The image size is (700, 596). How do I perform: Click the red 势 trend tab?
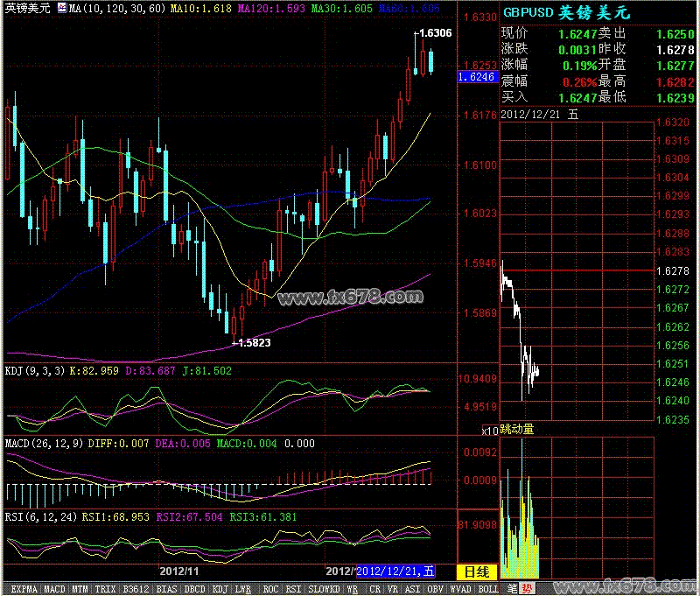[528, 588]
